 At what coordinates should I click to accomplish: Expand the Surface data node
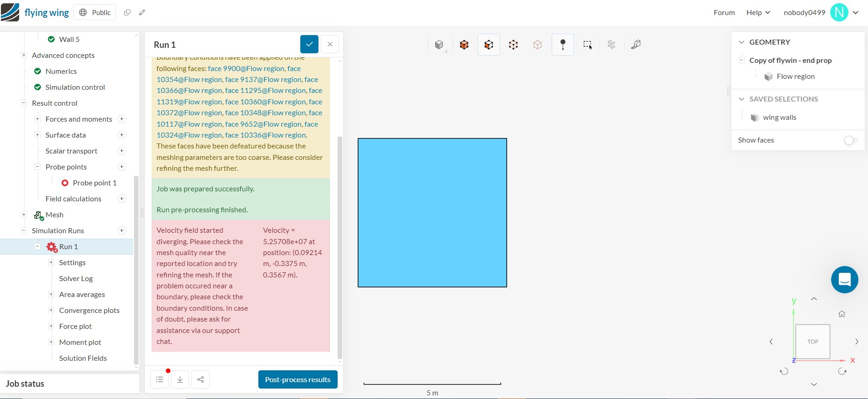(37, 135)
